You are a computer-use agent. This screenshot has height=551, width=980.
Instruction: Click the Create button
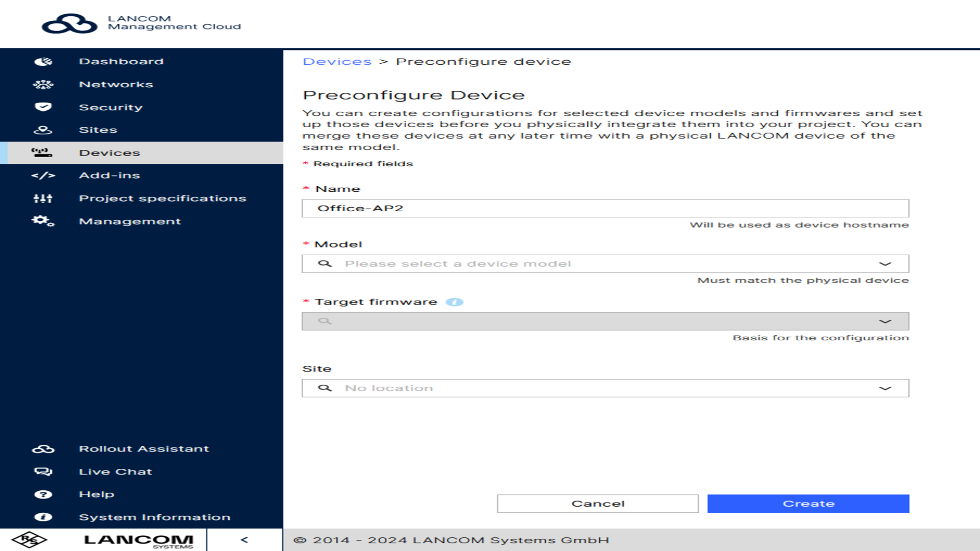tap(808, 504)
